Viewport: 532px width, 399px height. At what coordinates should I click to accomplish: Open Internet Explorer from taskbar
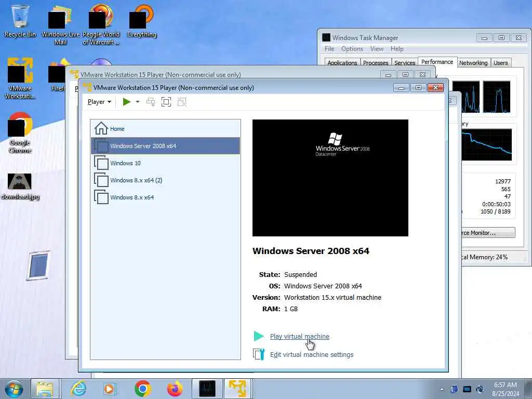(78, 389)
